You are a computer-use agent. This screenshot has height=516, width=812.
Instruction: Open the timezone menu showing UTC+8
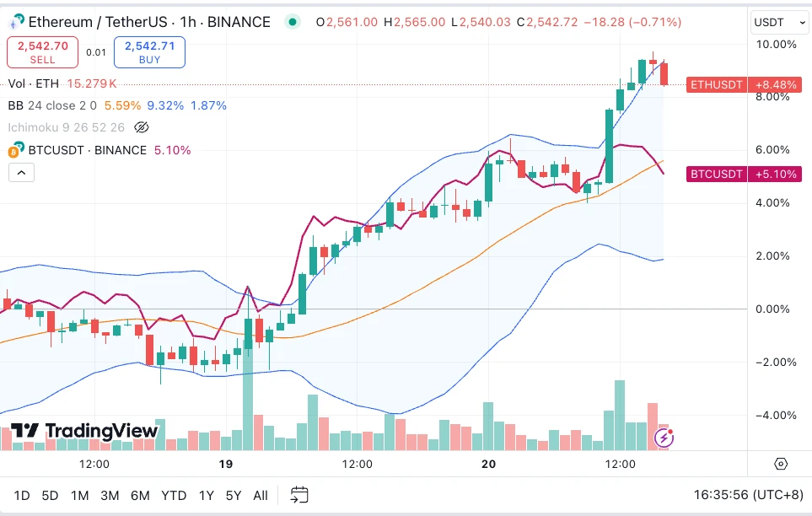pos(748,495)
